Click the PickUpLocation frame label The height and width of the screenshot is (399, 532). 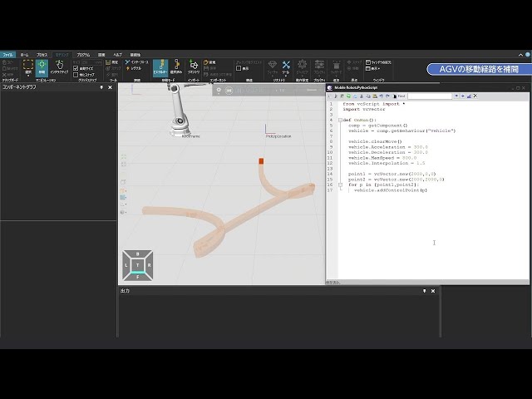[x=278, y=136]
